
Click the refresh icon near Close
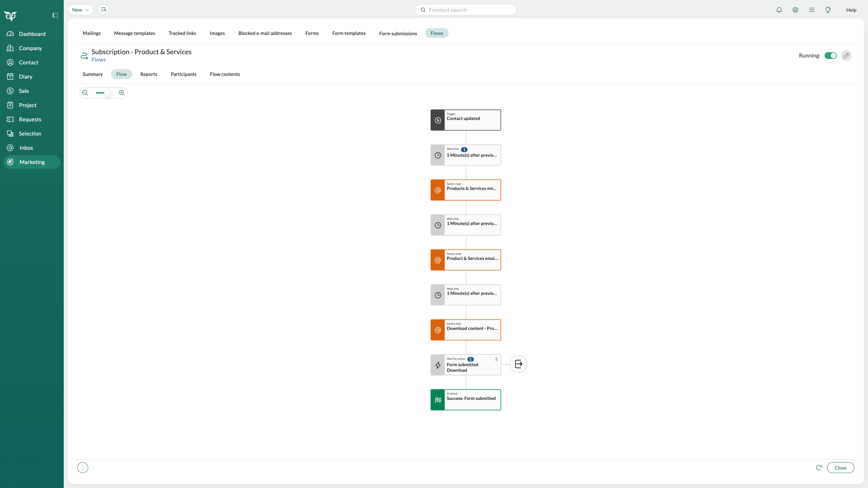(x=819, y=468)
